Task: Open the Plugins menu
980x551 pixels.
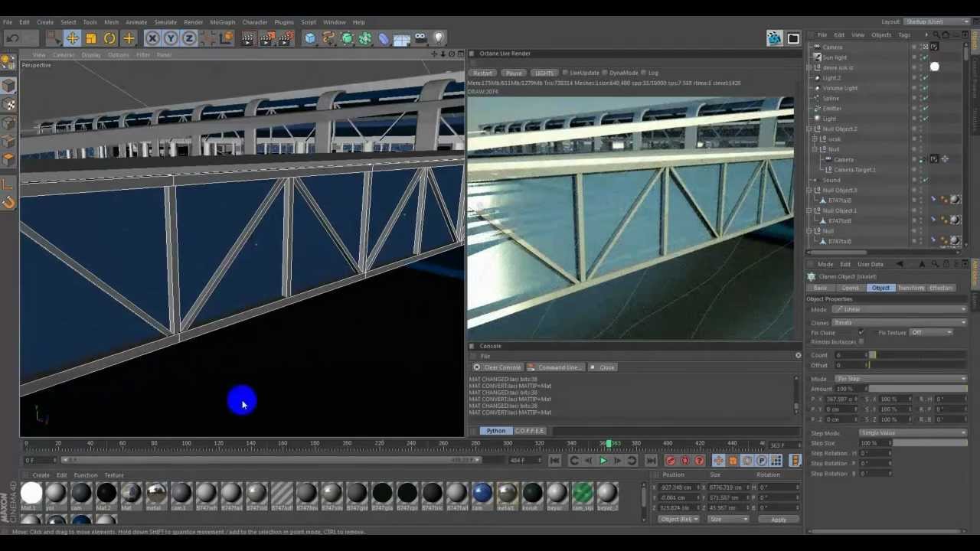Action: [284, 22]
